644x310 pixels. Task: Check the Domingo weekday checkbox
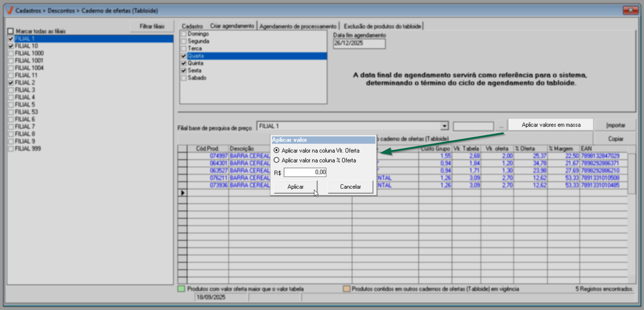[x=184, y=34]
